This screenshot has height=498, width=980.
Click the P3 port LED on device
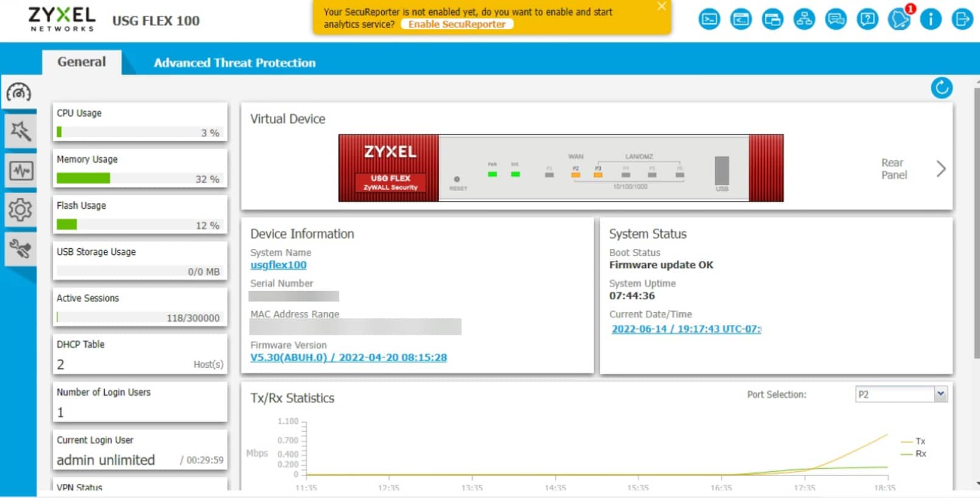pyautogui.click(x=598, y=175)
